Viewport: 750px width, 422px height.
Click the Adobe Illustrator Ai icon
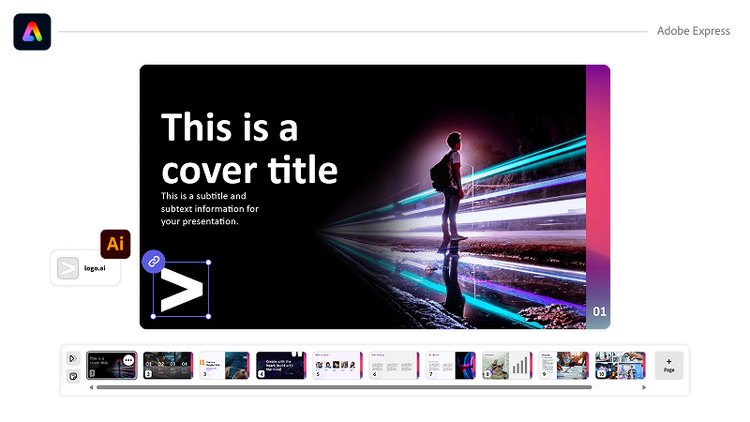(x=115, y=244)
